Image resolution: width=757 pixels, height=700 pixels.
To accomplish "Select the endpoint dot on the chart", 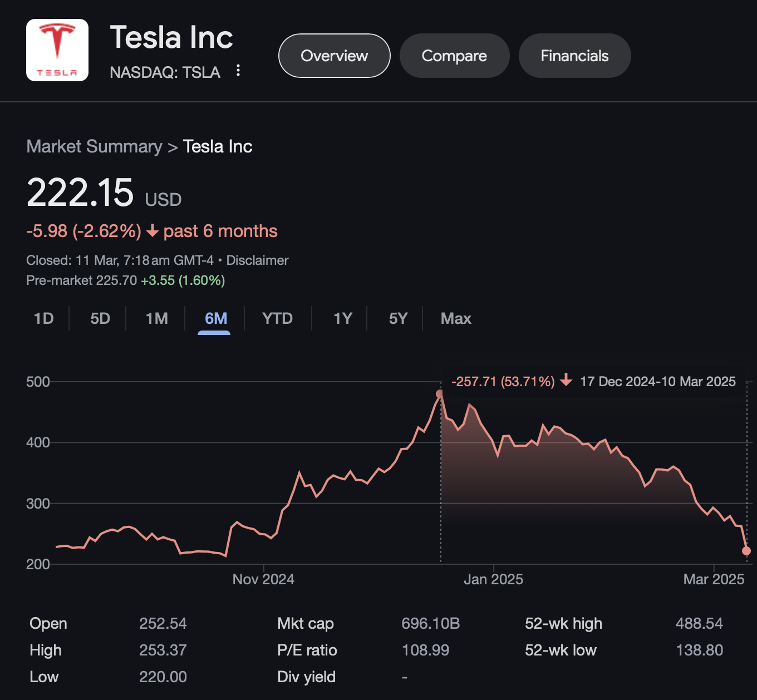I will (746, 550).
